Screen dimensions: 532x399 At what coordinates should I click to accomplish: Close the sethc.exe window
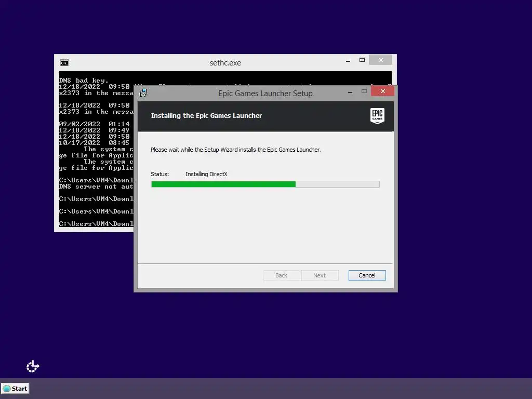pyautogui.click(x=380, y=60)
